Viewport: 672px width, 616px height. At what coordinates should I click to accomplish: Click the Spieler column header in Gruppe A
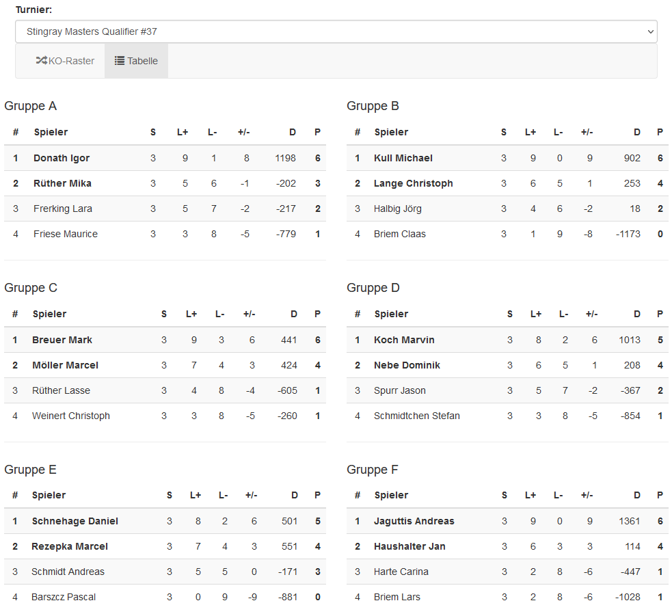(51, 132)
